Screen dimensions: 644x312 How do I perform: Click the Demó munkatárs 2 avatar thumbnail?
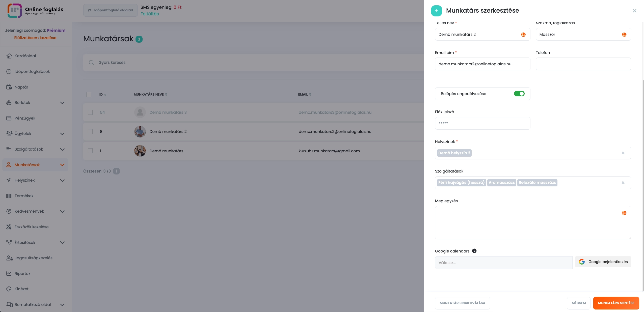click(x=140, y=132)
